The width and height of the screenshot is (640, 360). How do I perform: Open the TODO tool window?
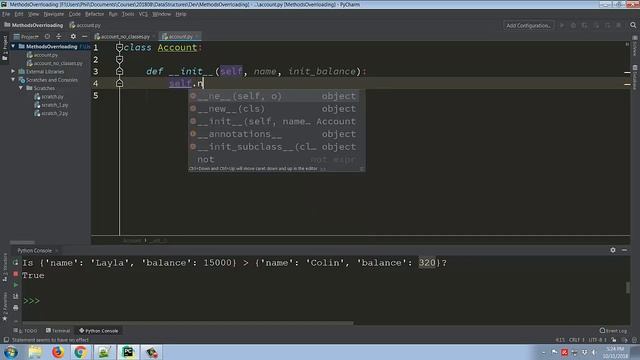point(26,331)
